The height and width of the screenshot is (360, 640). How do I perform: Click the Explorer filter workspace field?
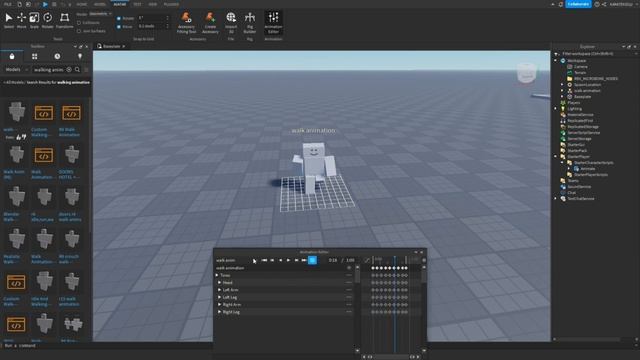(x=596, y=54)
